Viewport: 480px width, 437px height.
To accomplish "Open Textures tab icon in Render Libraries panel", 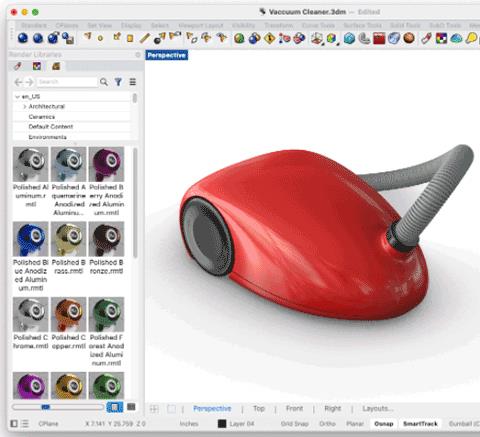I will (37, 66).
